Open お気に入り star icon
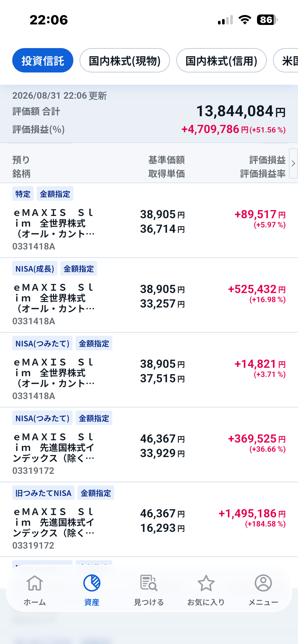The image size is (298, 644). (x=206, y=583)
